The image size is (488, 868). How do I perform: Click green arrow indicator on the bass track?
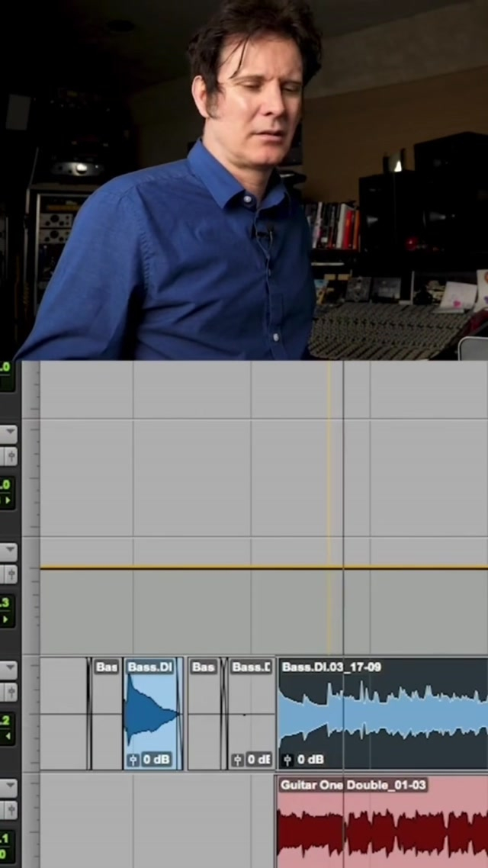click(8, 738)
